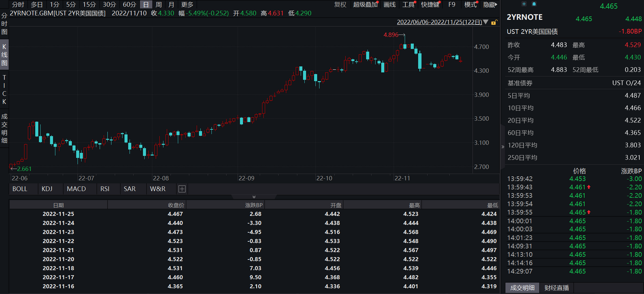Select the 日 daily period
The width and height of the screenshot is (644, 294).
[146, 5]
